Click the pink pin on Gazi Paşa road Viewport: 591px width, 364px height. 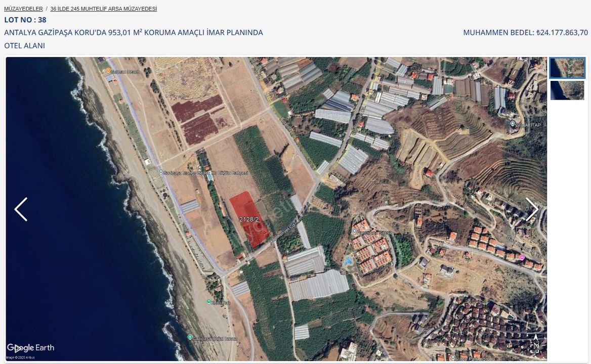(522, 257)
